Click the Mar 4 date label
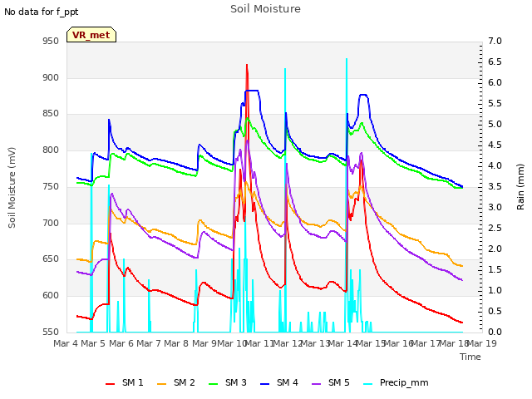 coord(66,343)
